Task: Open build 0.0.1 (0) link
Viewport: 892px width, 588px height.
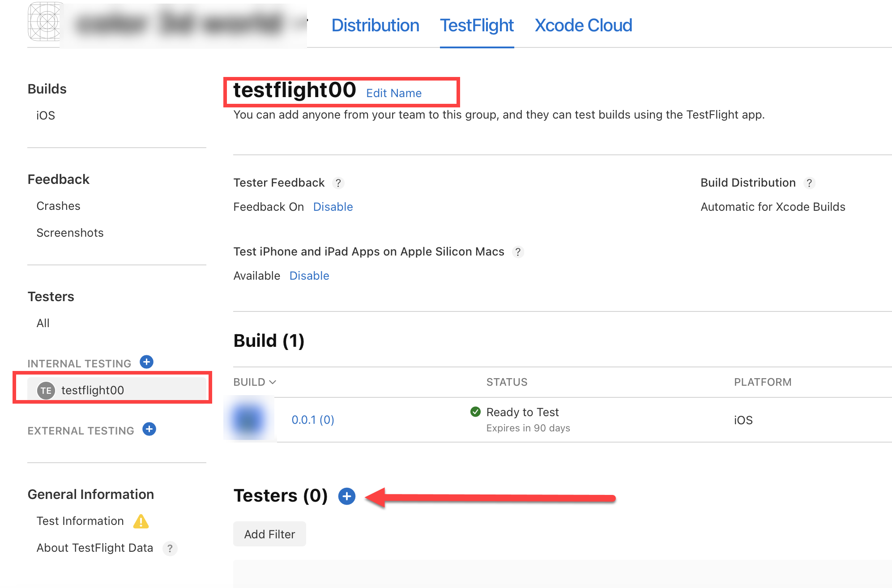Action: 313,420
